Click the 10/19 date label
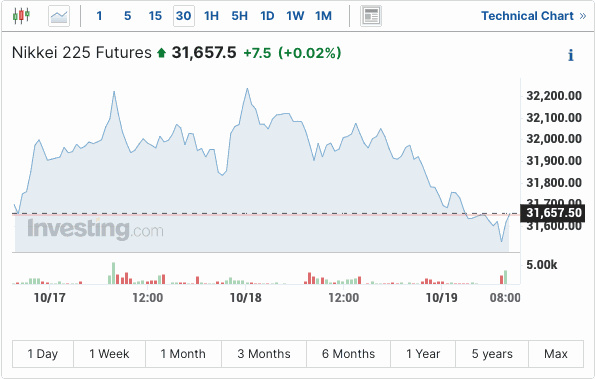595x379 pixels. 441,297
